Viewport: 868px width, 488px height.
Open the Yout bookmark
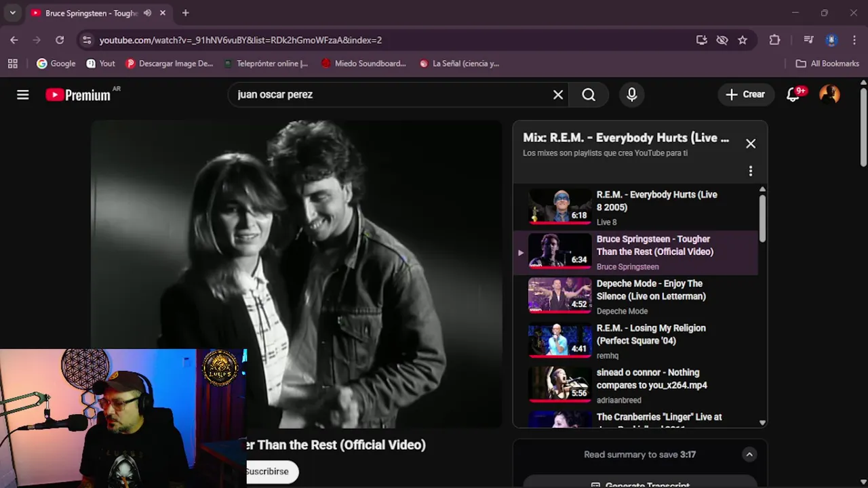click(x=100, y=63)
